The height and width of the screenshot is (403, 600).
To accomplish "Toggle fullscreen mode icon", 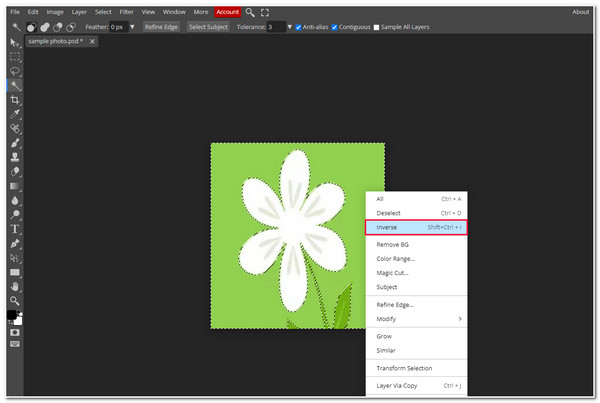I will [x=265, y=12].
